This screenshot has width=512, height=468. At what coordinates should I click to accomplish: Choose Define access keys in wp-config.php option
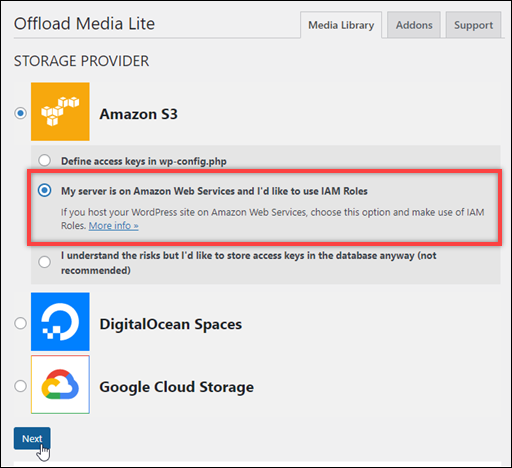(44, 160)
